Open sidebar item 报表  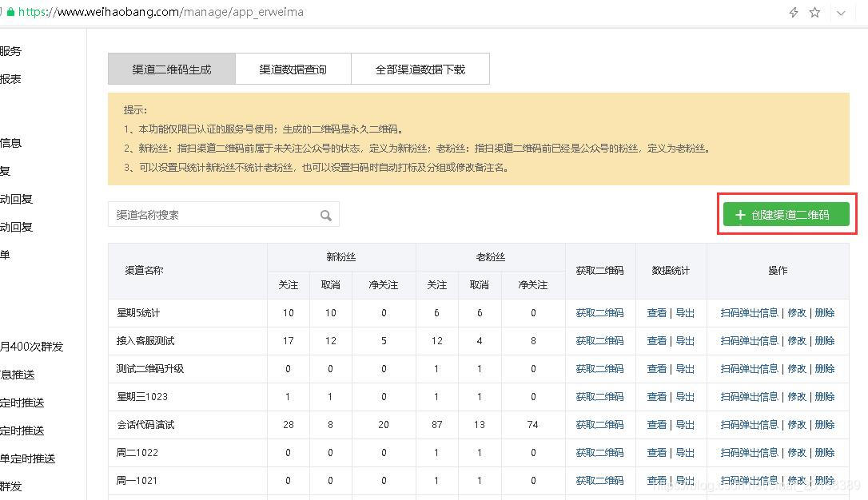click(10, 79)
